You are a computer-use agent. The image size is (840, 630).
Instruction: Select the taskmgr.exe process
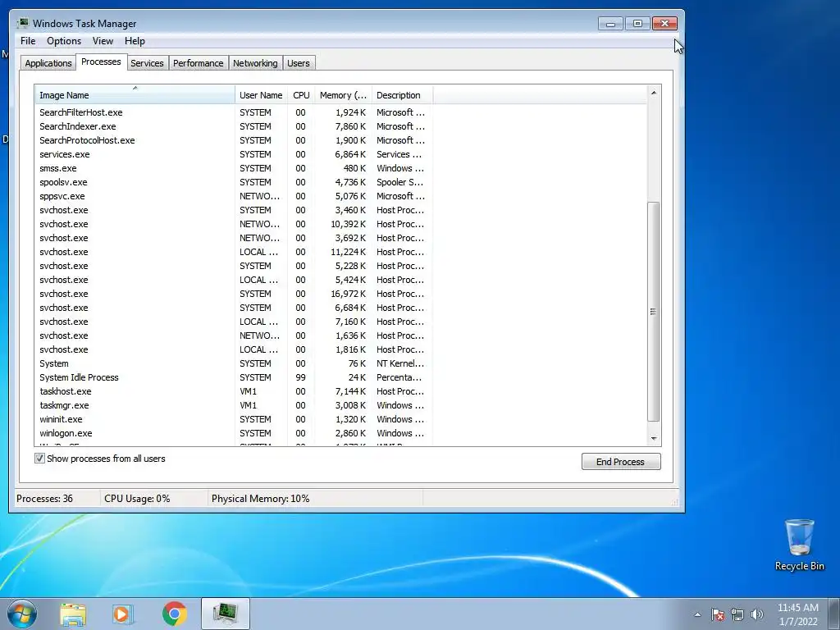tap(234, 405)
